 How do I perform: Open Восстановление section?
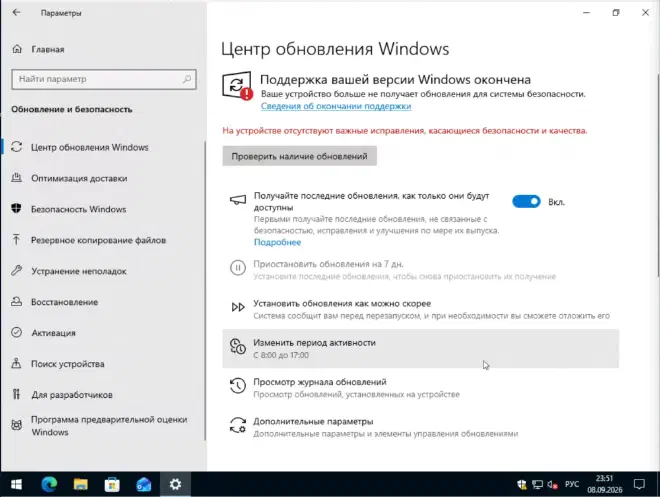click(64, 302)
